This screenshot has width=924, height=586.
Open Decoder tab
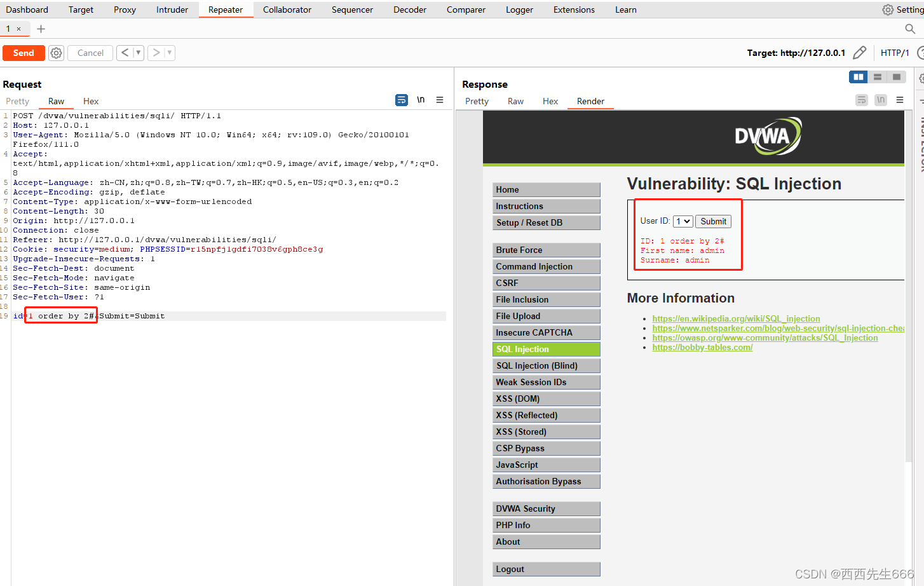coord(410,10)
